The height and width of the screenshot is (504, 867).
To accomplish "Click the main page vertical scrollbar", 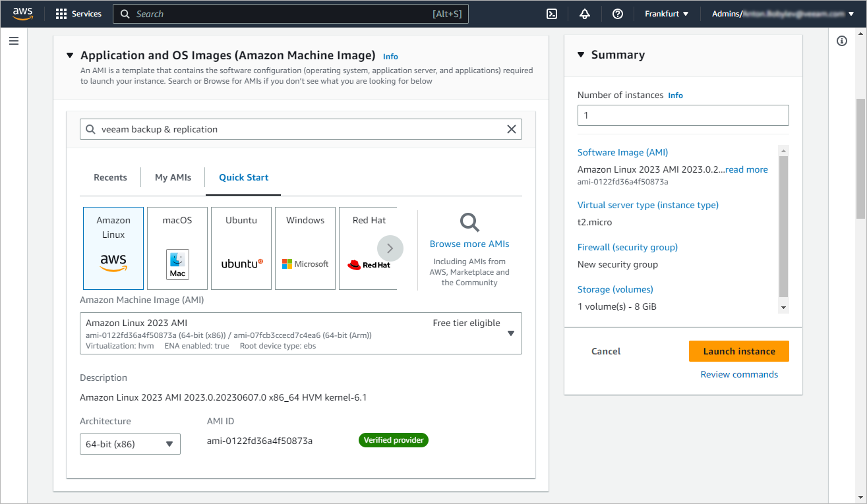I will [860, 158].
